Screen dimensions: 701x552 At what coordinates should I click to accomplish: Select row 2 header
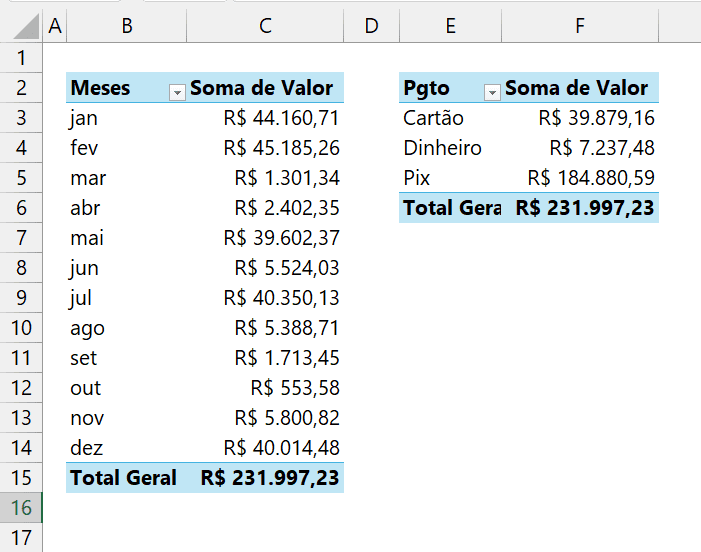[x=21, y=88]
